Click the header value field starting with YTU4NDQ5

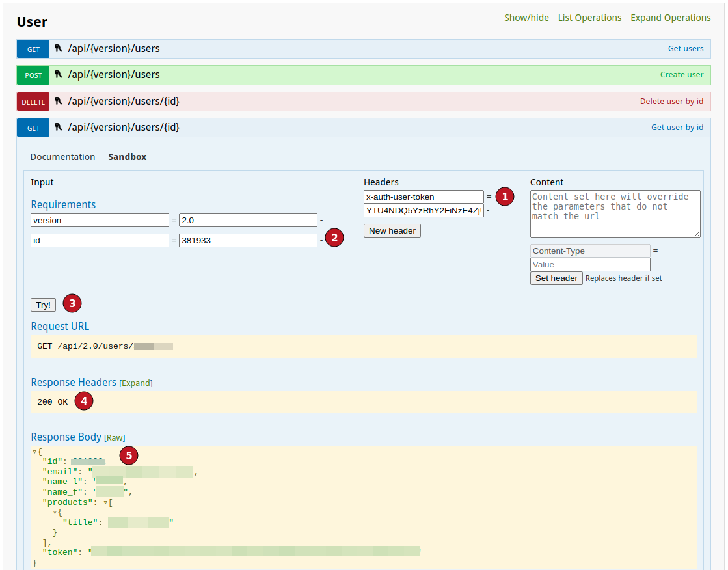424,210
